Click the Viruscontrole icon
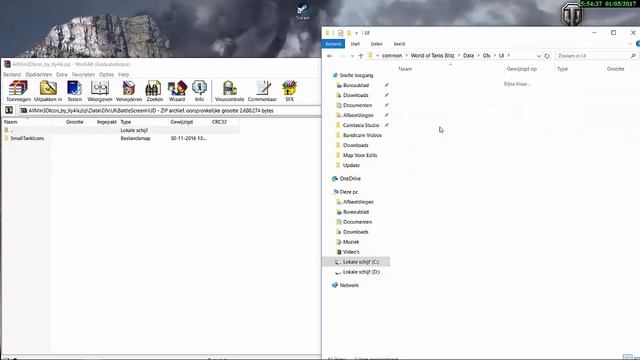This screenshot has width=640, height=360. pos(229,91)
